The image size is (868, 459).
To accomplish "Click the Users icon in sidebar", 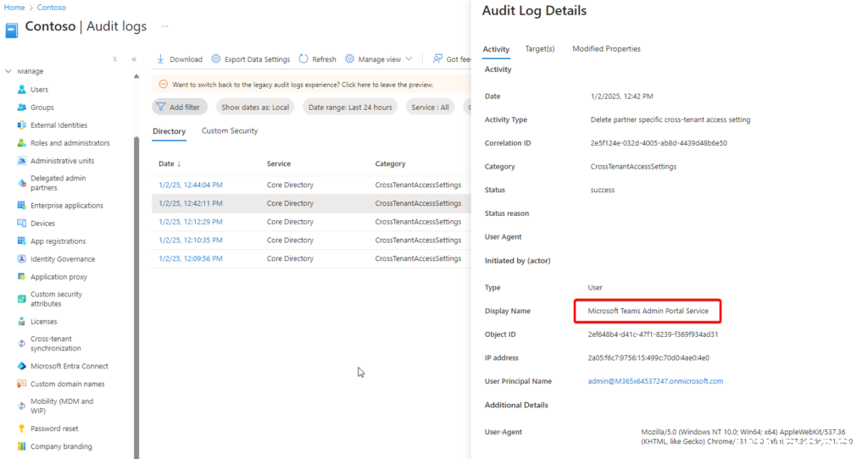I will coord(22,90).
